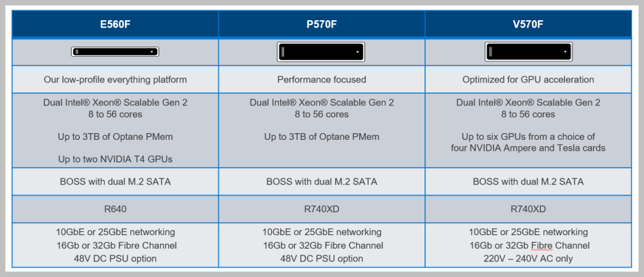Select the P570F column header
This screenshot has width=644, height=277.
click(x=321, y=24)
